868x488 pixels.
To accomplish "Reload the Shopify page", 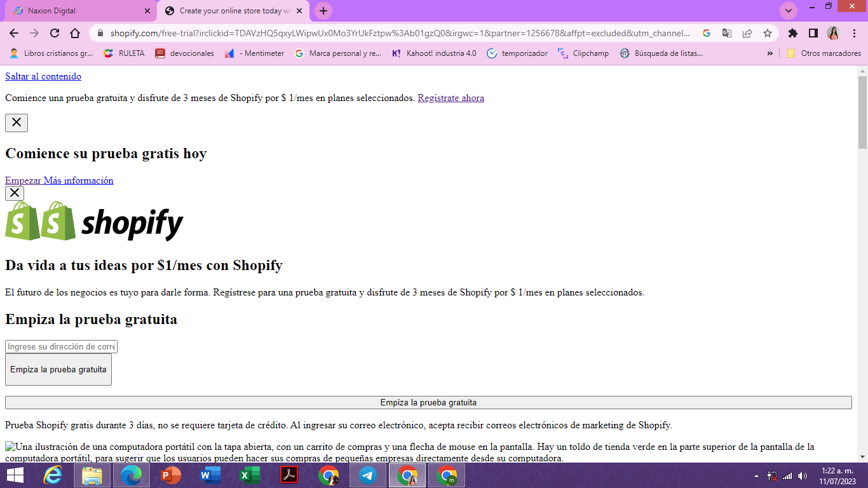I will pos(55,33).
